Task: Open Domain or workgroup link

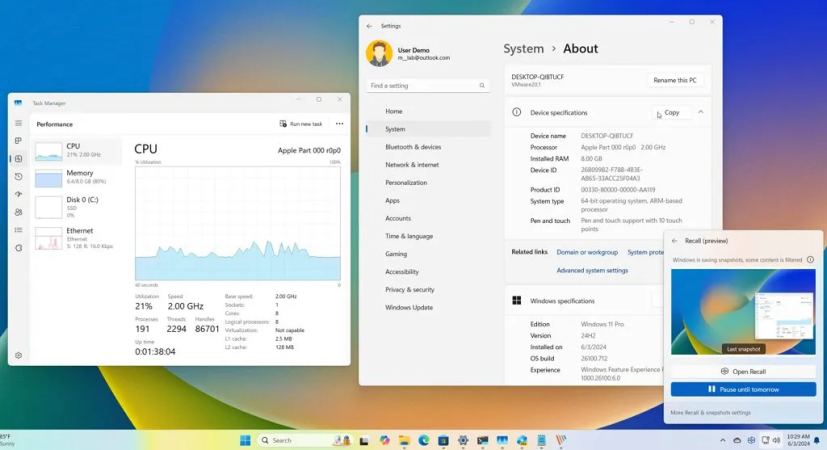Action: tap(587, 253)
